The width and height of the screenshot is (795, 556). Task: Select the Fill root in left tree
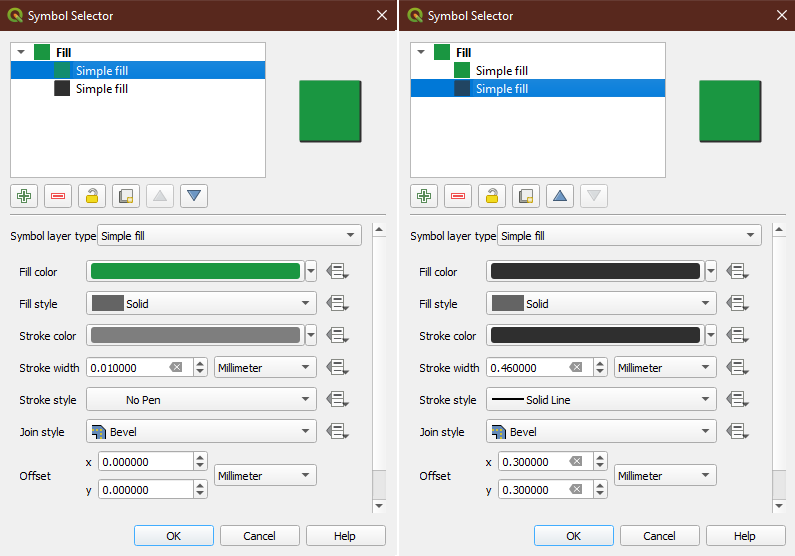tap(138, 52)
